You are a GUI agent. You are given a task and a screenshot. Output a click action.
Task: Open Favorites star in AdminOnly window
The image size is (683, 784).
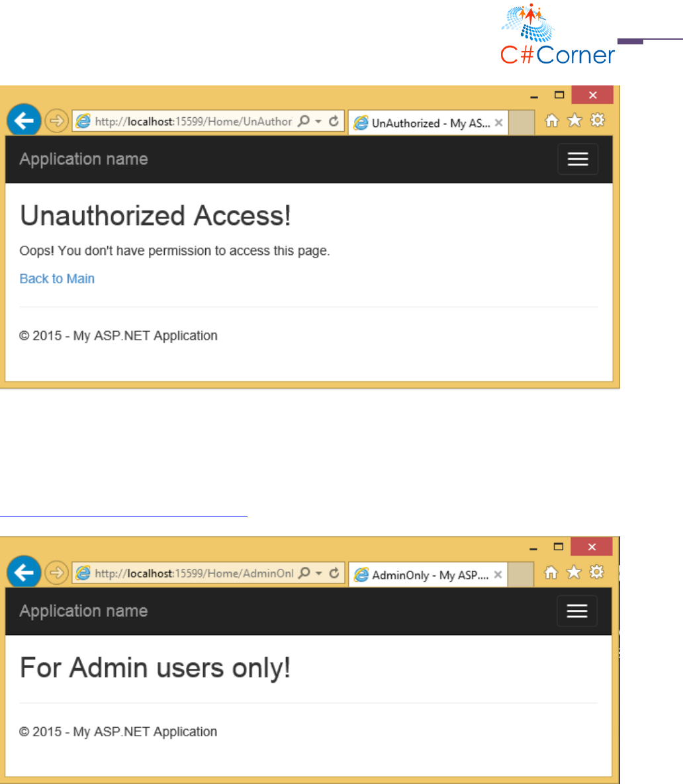574,572
